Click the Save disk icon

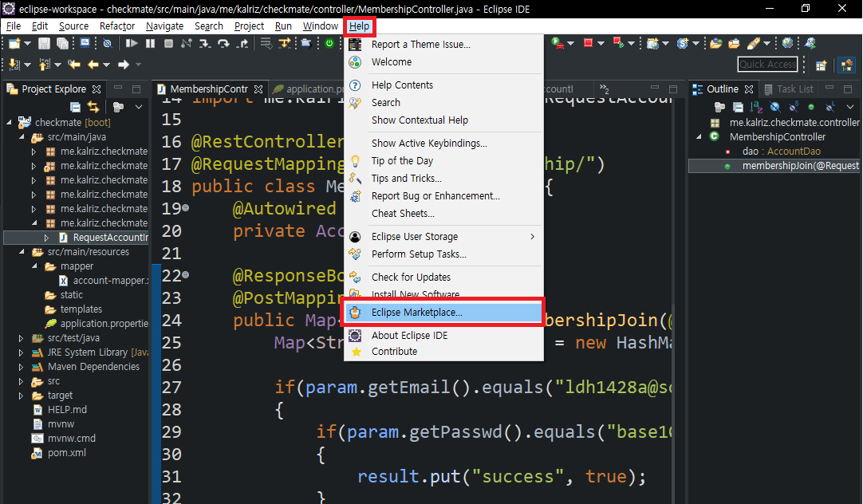tap(44, 43)
